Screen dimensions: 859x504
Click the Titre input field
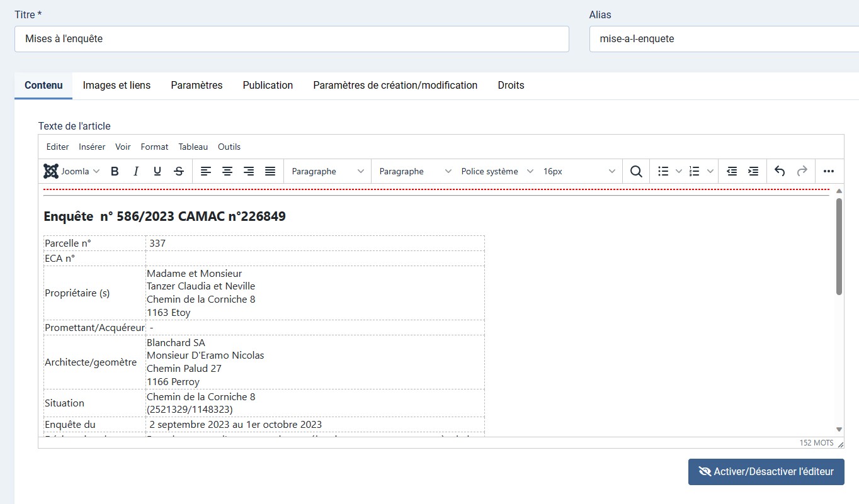click(x=292, y=38)
